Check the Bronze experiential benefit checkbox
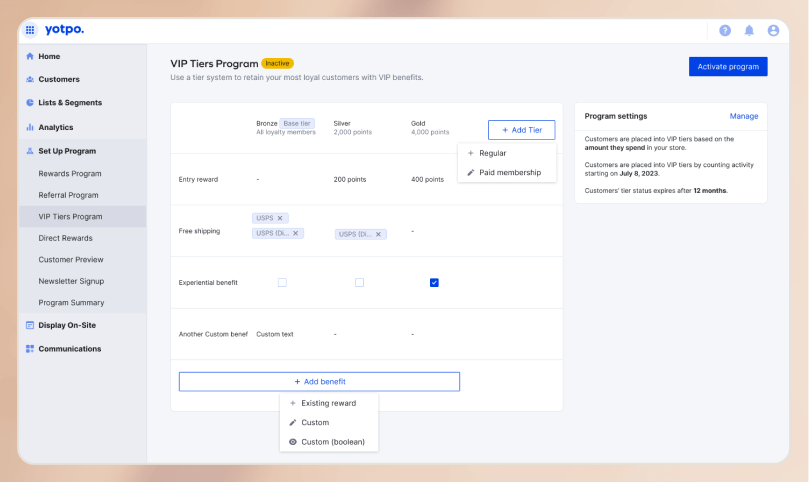Screen dimensions: 809x482 [x=282, y=283]
